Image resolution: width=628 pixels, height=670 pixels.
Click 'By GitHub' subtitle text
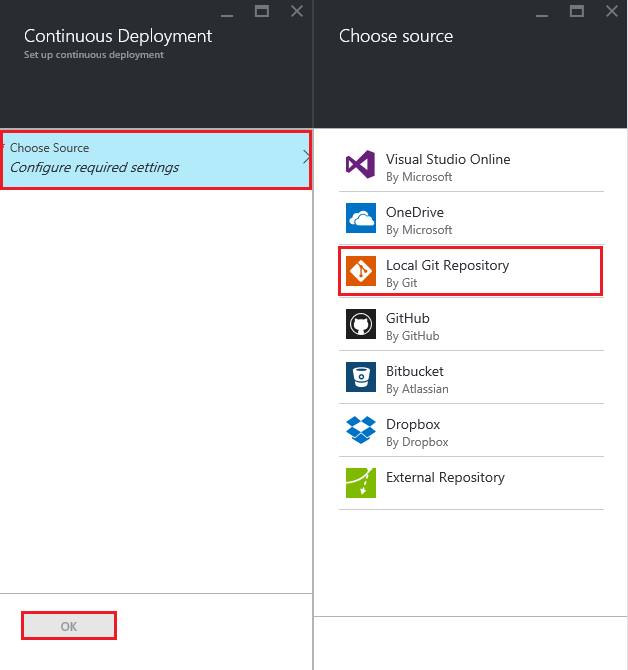(x=412, y=336)
